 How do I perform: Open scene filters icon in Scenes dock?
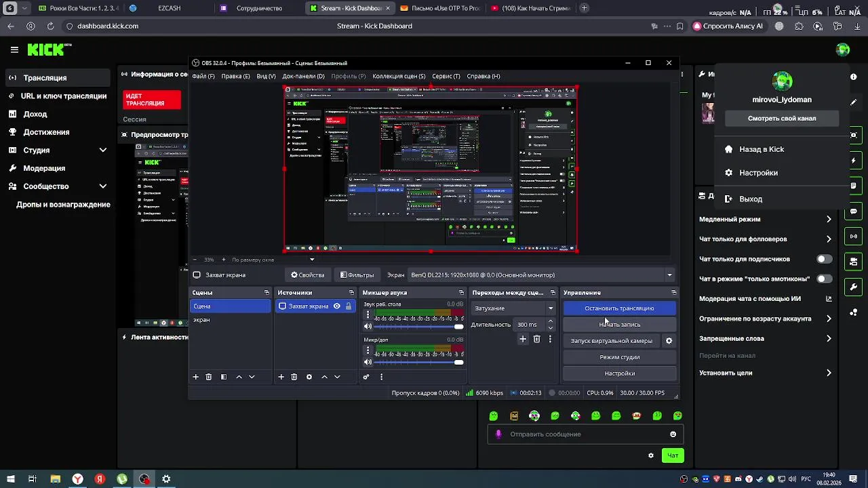coord(224,377)
